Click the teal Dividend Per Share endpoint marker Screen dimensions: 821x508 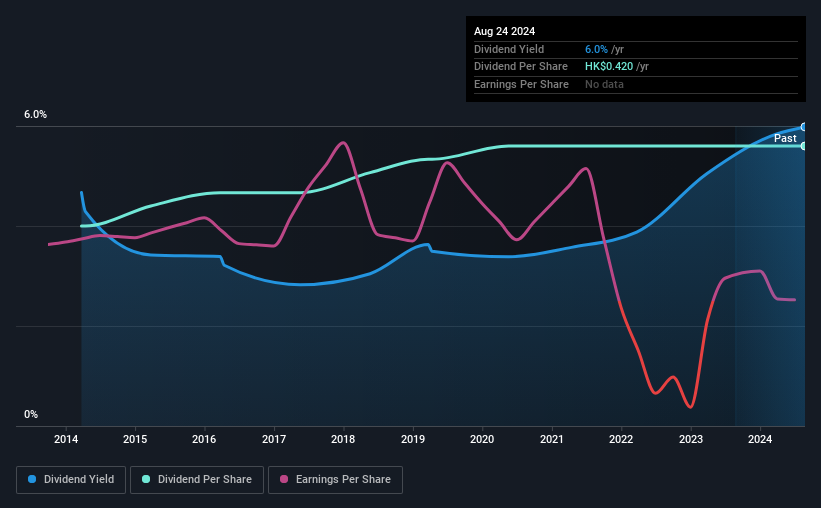803,146
